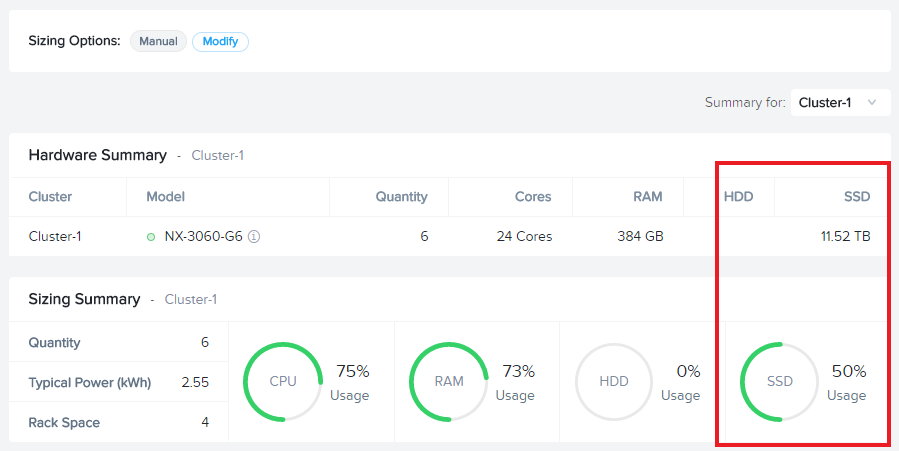
Task: Click the 11.52 TB SSD value
Action: click(846, 236)
